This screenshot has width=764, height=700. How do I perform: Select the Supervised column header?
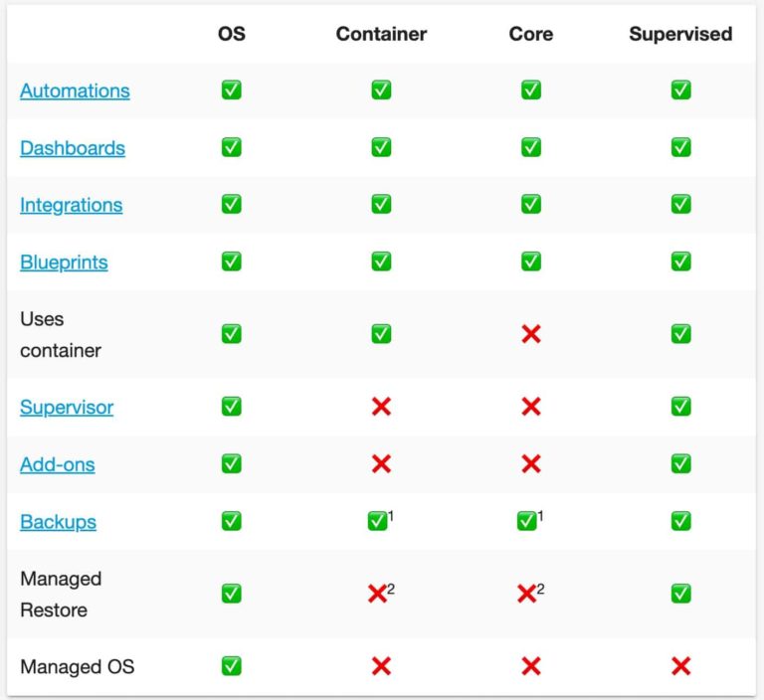[x=680, y=34]
